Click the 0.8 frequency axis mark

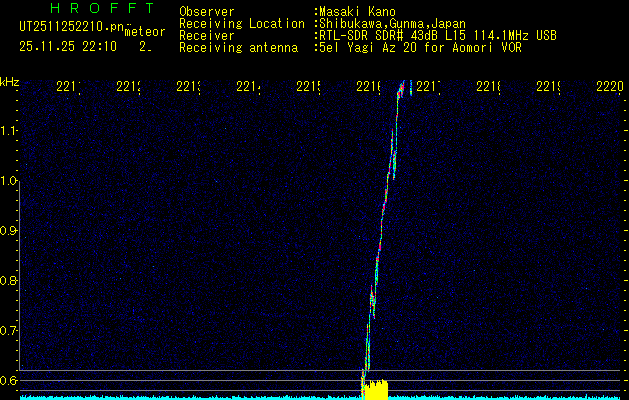[x=9, y=281]
